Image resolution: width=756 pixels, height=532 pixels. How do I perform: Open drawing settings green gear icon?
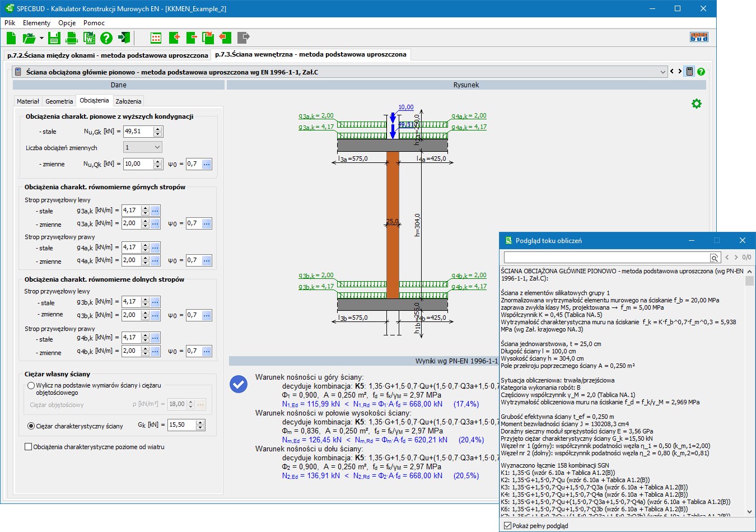696,104
